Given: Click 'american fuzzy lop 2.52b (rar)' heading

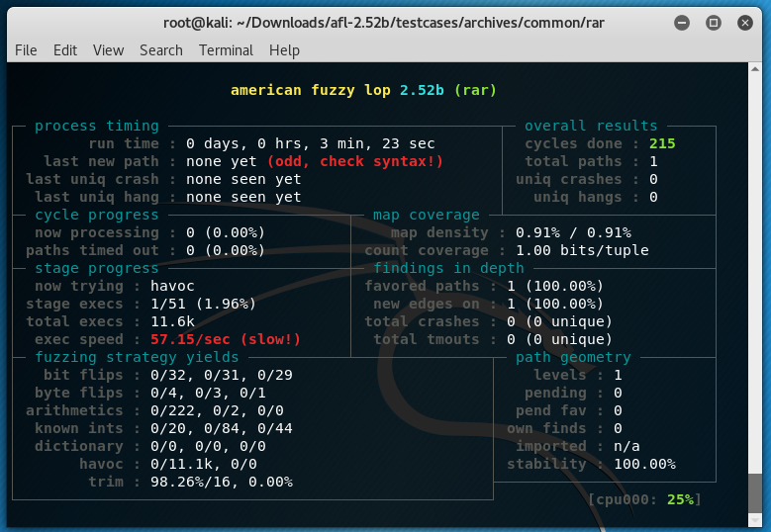Looking at the screenshot, I should click(x=363, y=90).
